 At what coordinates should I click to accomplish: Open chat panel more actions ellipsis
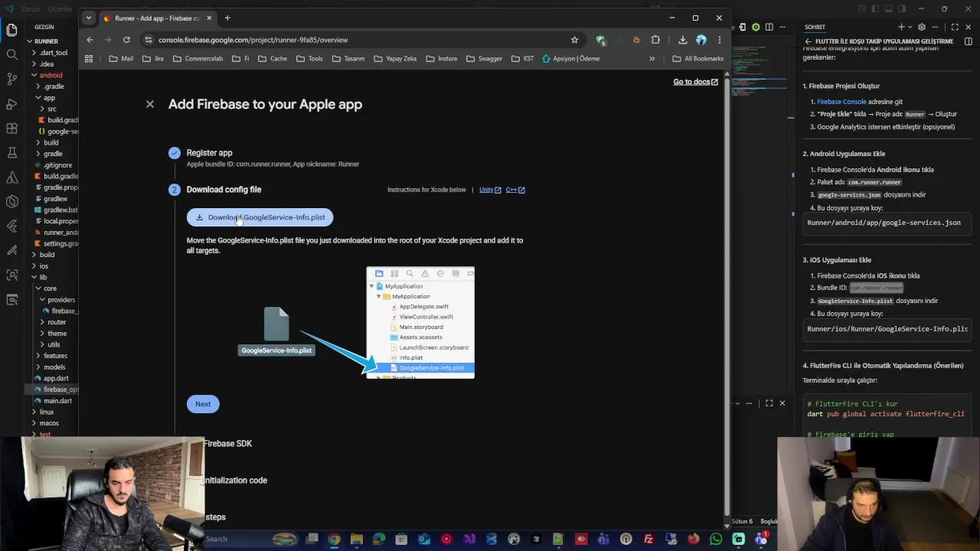click(x=936, y=27)
